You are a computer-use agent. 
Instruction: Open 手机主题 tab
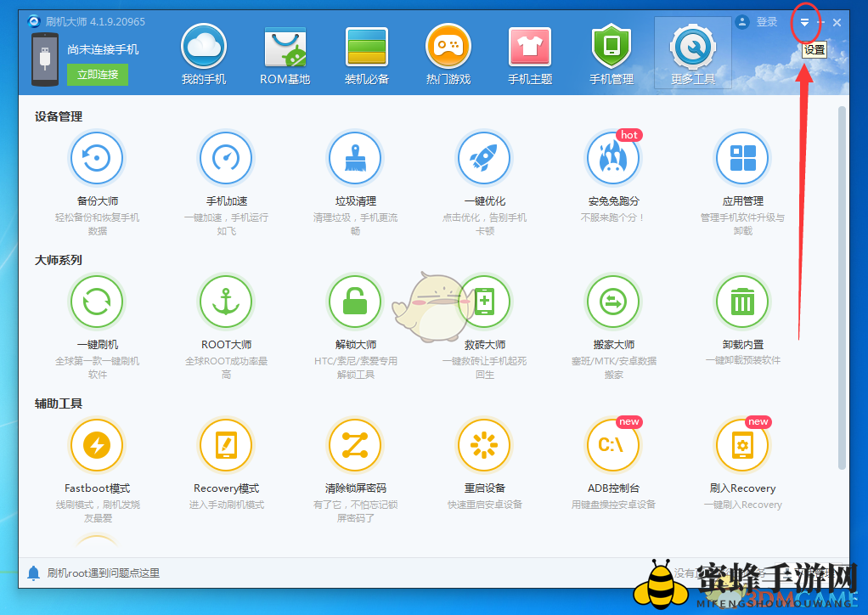tap(530, 54)
